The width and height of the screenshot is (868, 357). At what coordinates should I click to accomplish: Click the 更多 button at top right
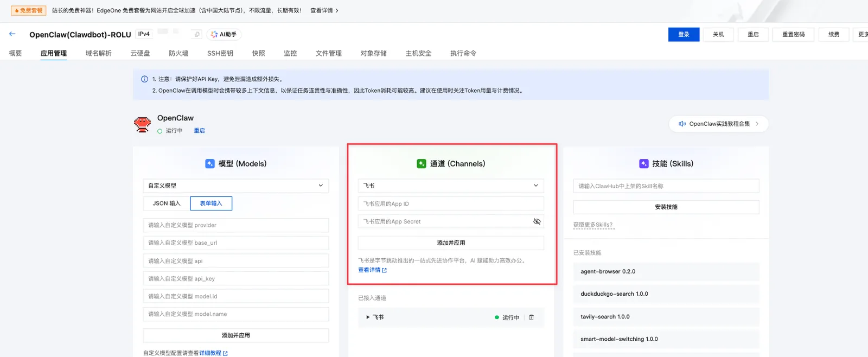[x=861, y=34]
